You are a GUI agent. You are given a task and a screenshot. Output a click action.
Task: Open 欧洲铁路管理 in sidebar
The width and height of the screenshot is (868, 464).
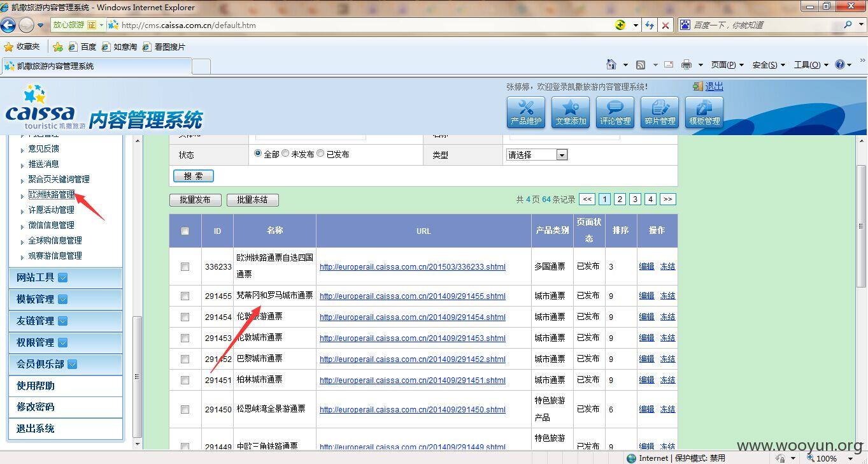pos(51,194)
